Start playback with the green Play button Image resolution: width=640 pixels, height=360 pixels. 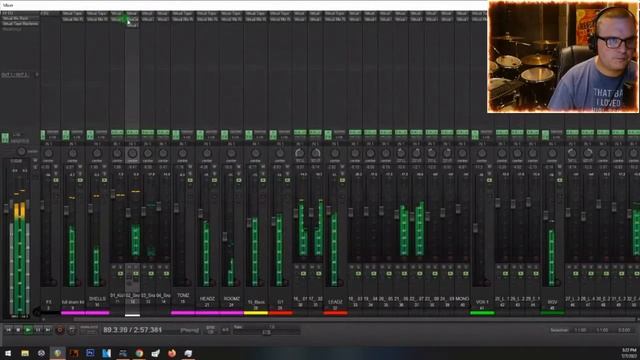[28, 330]
